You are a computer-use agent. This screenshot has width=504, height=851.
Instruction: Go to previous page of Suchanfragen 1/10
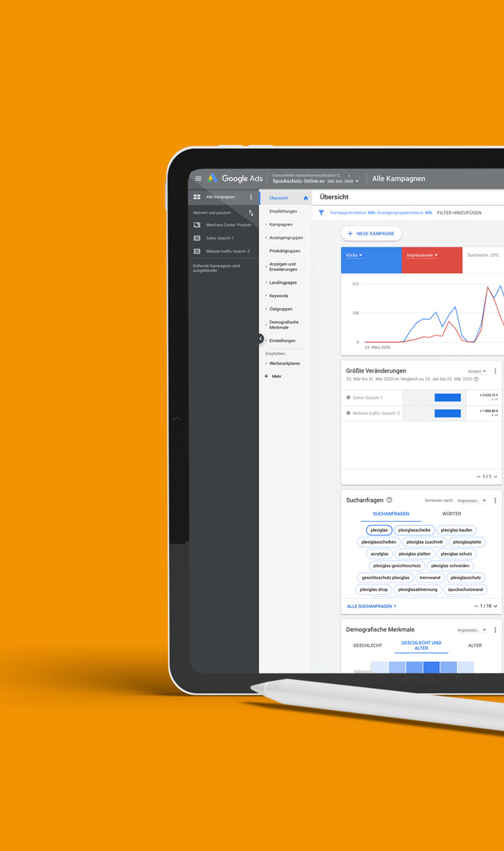click(x=476, y=606)
